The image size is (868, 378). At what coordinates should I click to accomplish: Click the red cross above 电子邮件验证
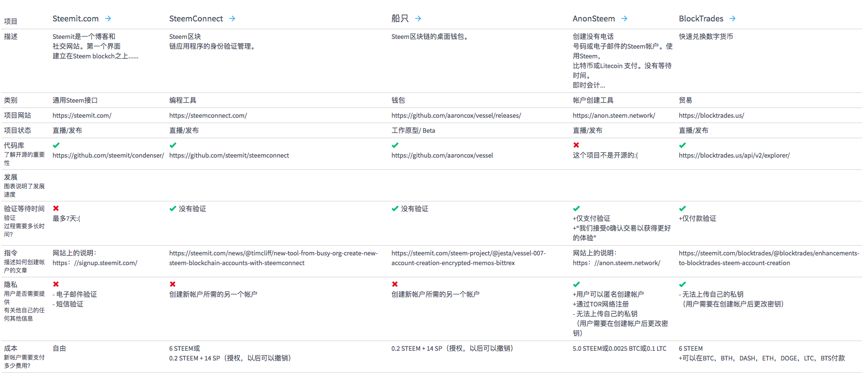[x=56, y=284]
